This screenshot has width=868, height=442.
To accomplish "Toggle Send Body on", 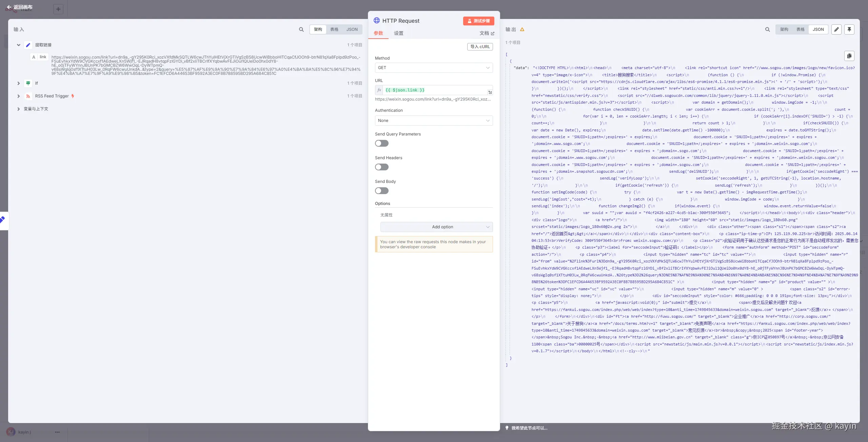I will coord(382,191).
